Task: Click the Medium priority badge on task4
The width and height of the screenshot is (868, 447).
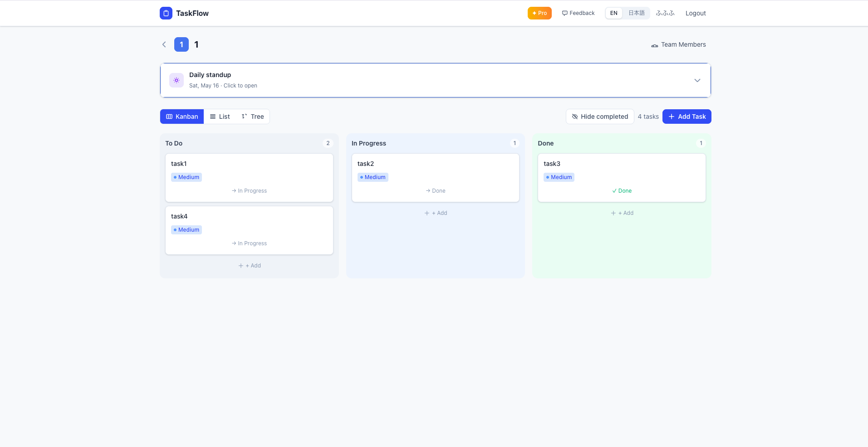Action: click(x=186, y=230)
